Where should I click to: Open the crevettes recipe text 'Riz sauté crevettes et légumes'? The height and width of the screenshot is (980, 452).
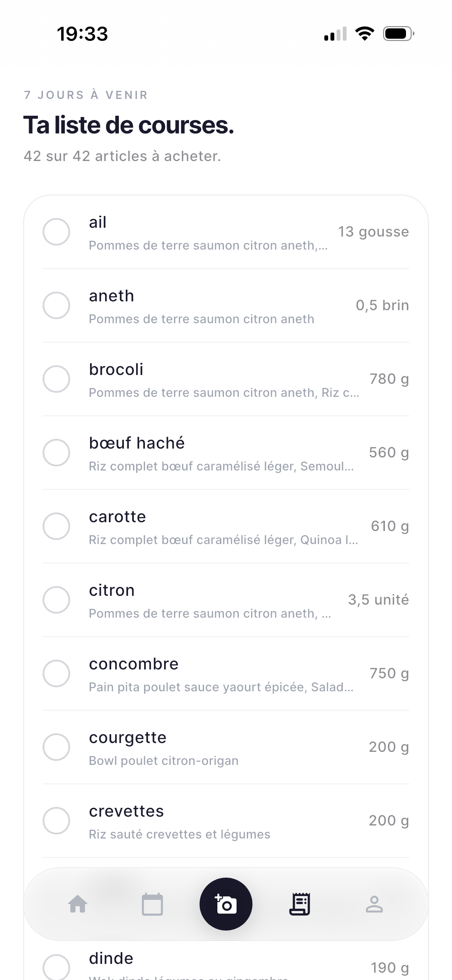click(x=179, y=834)
